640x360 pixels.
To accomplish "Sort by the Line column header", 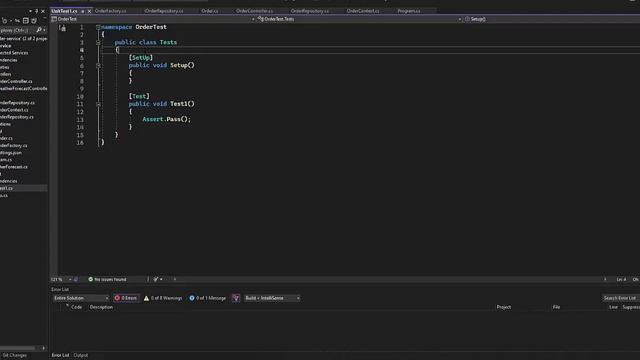I will [613, 307].
